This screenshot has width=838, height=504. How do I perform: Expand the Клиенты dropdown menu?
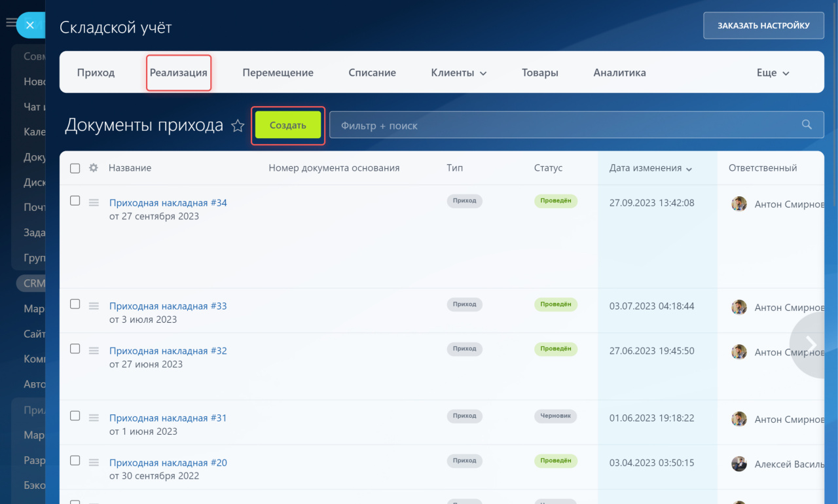click(458, 73)
